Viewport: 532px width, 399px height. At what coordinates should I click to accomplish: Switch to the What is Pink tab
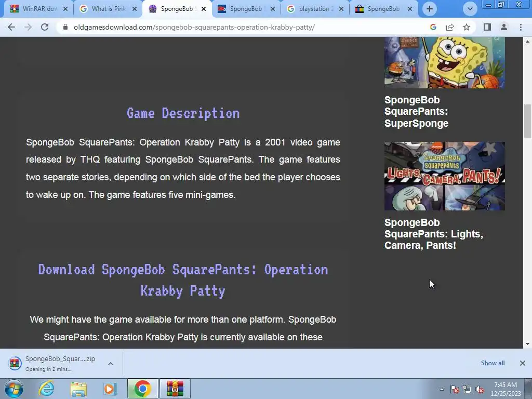(108, 9)
